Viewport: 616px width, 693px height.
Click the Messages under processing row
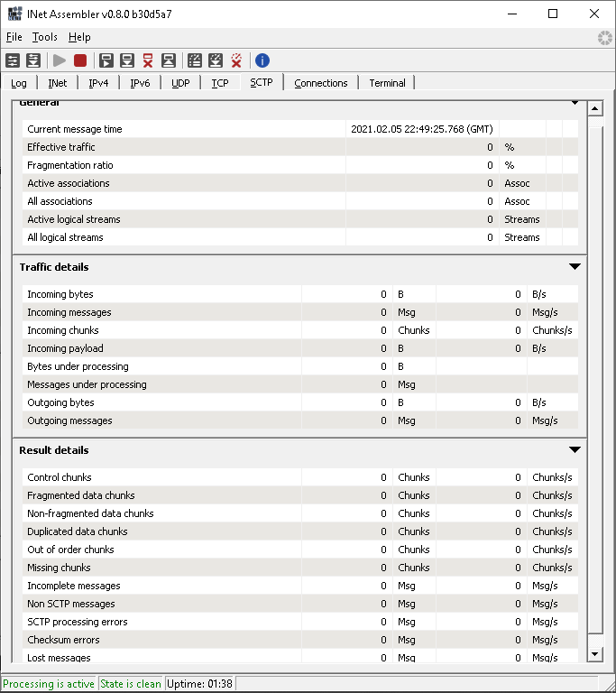point(300,385)
